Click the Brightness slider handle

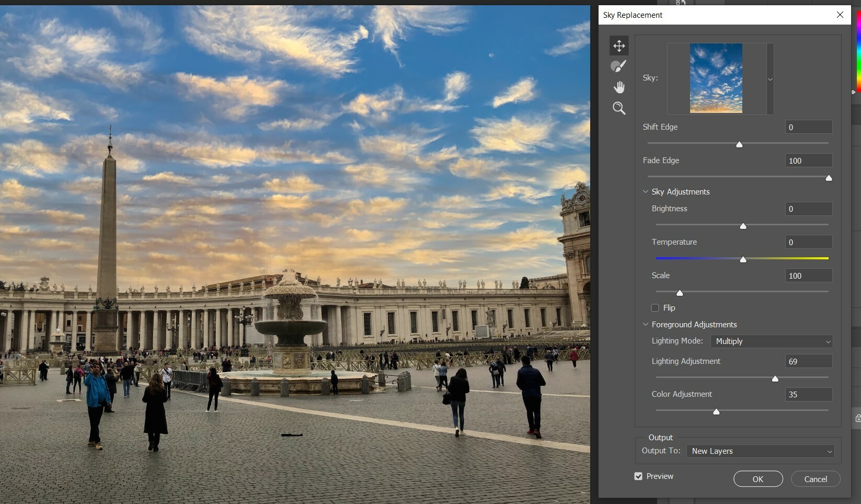pos(743,226)
